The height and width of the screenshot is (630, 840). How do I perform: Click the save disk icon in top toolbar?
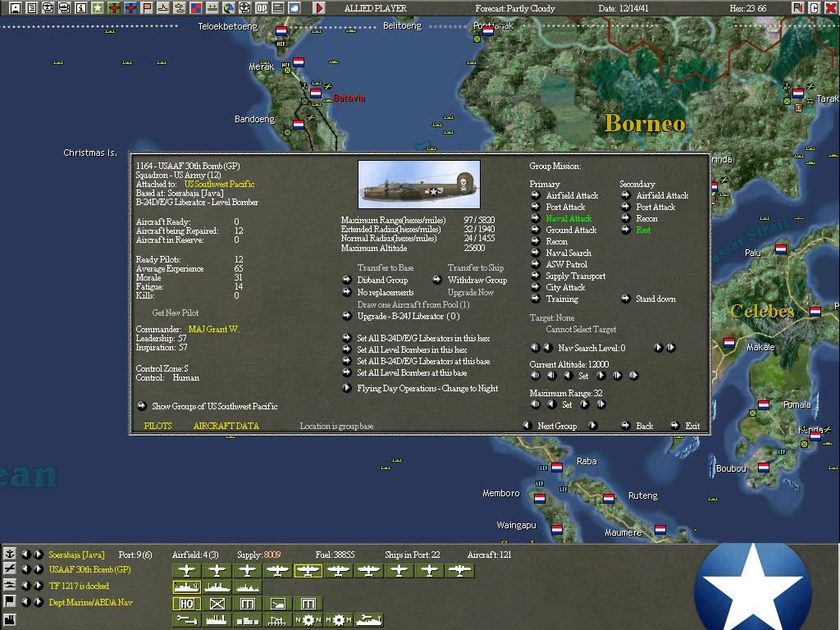(x=16, y=8)
